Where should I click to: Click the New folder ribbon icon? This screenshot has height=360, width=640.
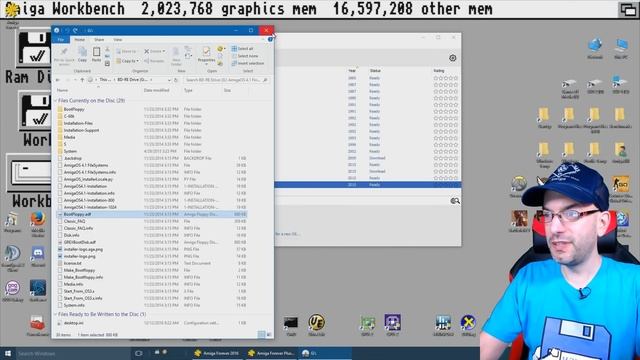[176, 52]
